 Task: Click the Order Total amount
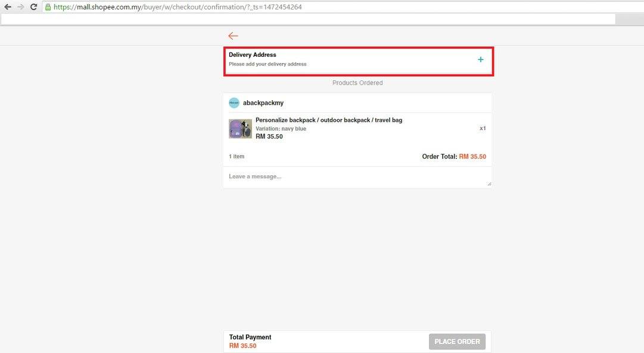(x=472, y=157)
